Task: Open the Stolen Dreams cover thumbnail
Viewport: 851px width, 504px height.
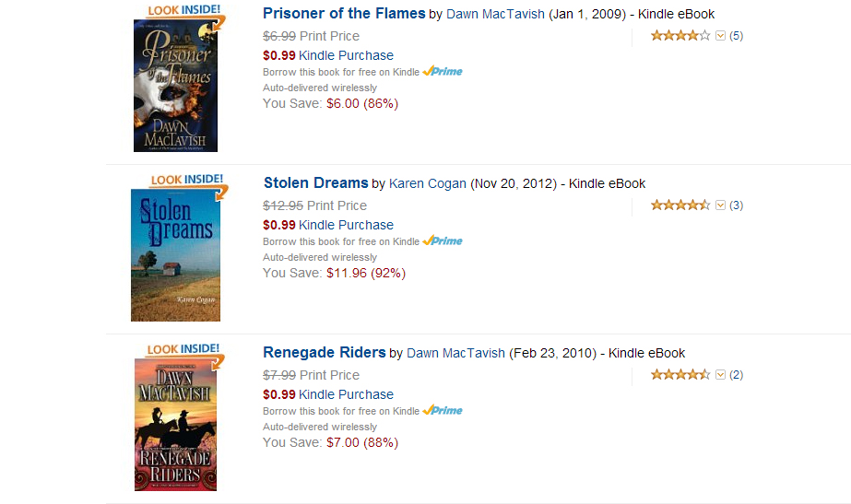Action: [x=175, y=256]
